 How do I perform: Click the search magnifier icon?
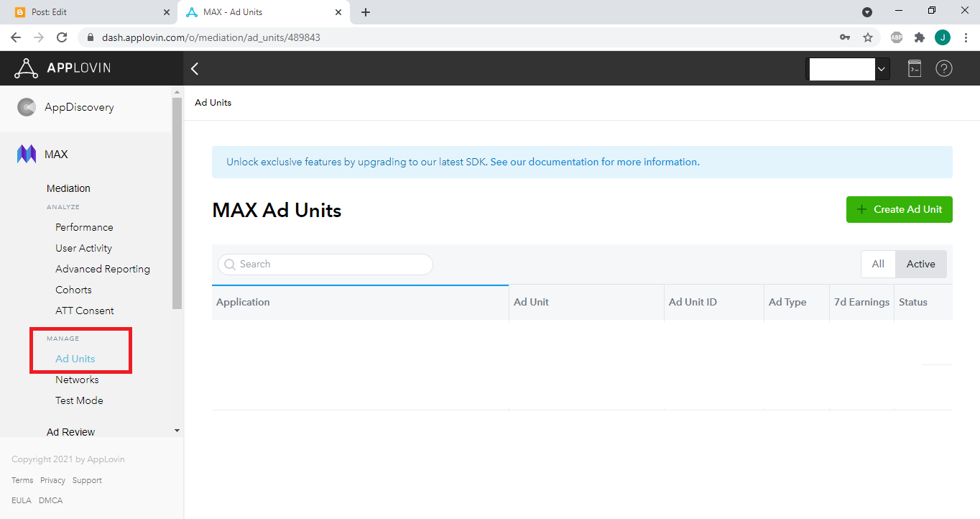tap(230, 265)
